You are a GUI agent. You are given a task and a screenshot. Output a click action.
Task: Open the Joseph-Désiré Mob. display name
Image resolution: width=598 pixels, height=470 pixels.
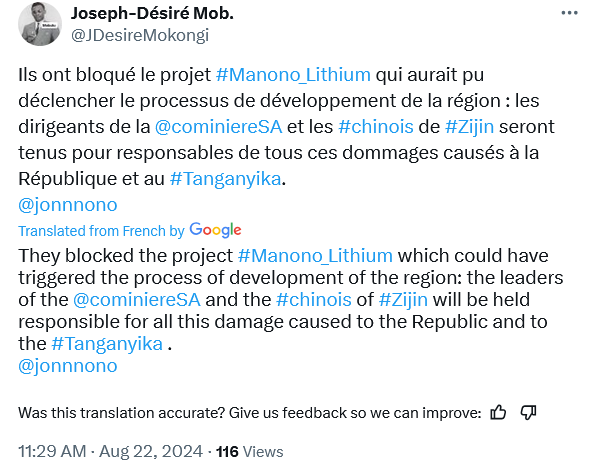tap(152, 13)
